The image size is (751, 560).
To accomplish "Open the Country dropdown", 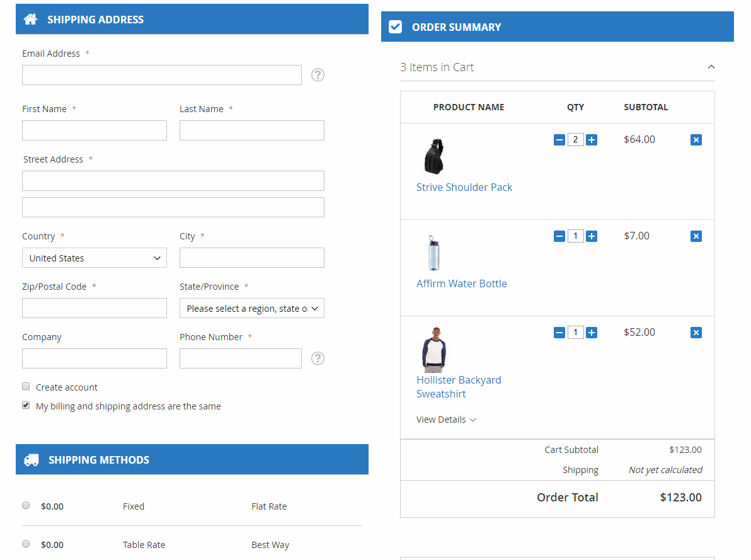I will (x=95, y=258).
